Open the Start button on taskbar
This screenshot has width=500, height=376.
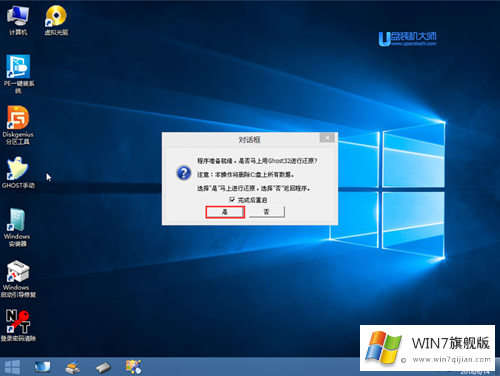tap(12, 367)
